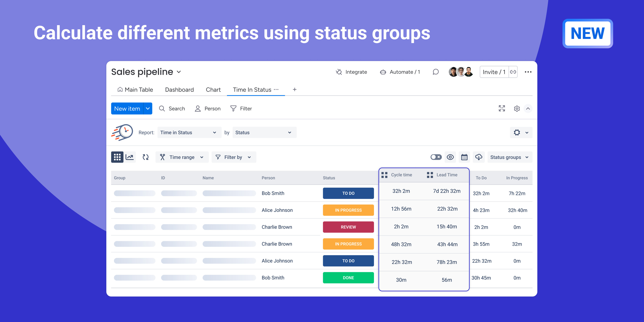Click the Filter funnel icon

(x=233, y=109)
